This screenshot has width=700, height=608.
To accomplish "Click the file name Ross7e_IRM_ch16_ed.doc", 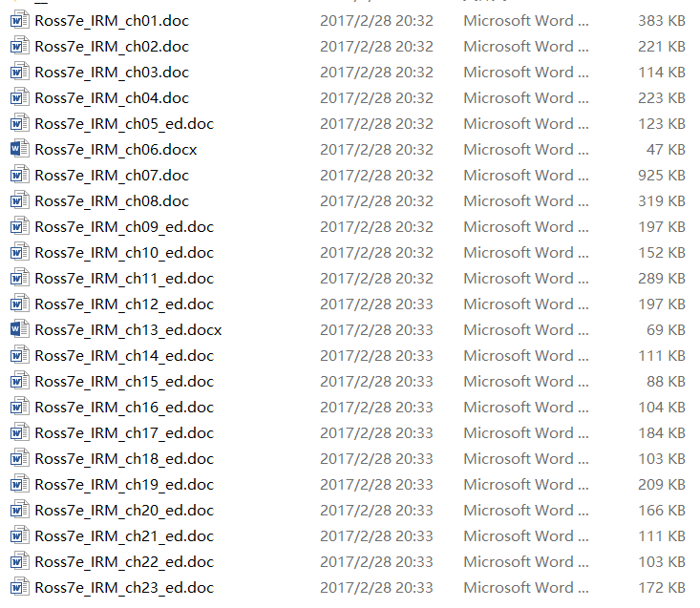I will [x=124, y=408].
